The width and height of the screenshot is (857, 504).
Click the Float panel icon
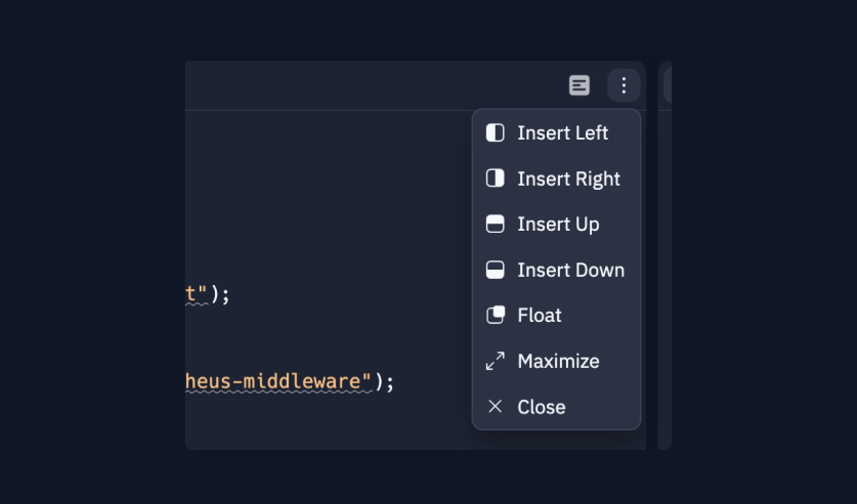pyautogui.click(x=495, y=315)
